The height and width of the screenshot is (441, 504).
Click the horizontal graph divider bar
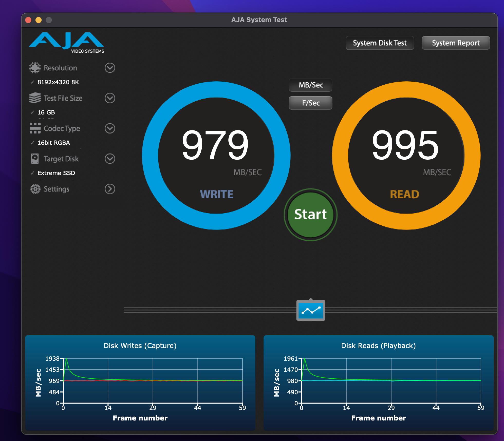206,310
